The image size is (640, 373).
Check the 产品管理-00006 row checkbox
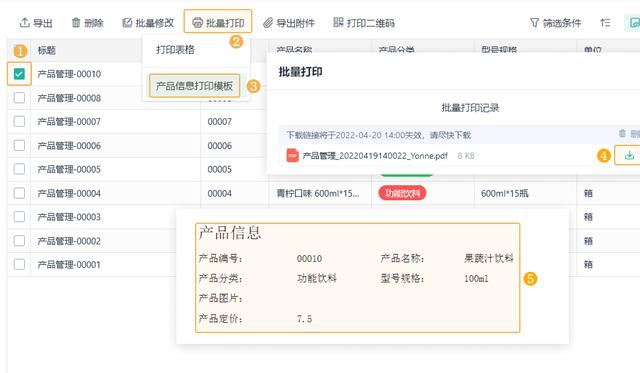point(19,145)
